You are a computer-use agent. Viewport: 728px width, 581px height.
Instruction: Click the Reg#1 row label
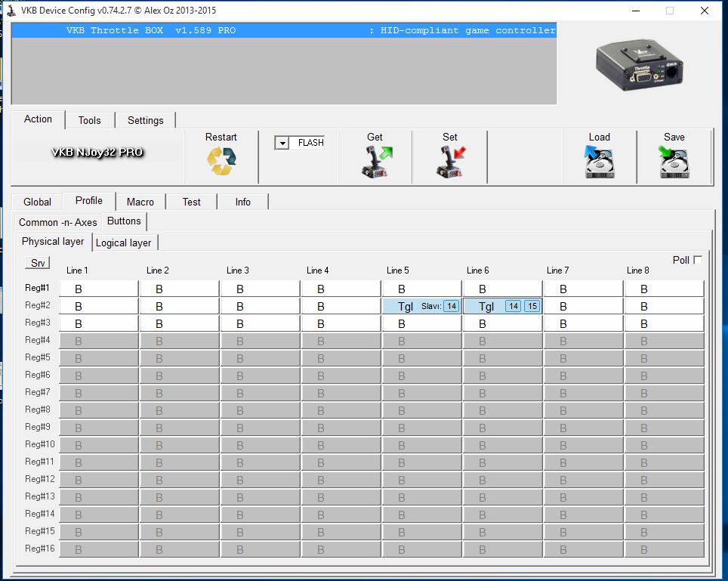pos(37,288)
